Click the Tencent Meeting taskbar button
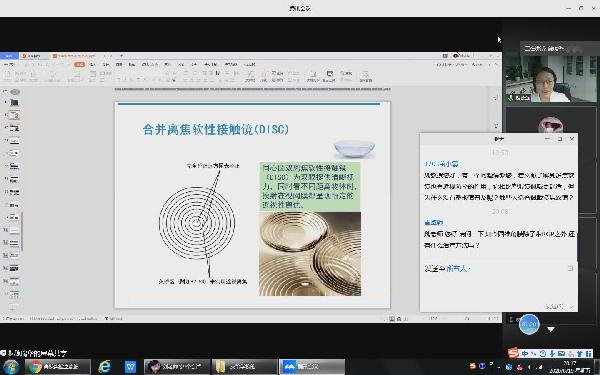This screenshot has width=600, height=375. click(312, 367)
